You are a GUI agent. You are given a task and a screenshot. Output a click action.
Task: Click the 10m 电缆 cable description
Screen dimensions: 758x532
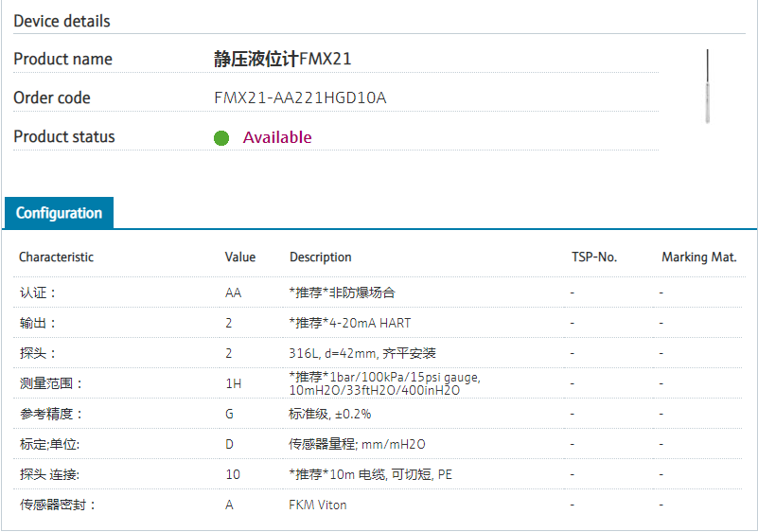coord(370,474)
